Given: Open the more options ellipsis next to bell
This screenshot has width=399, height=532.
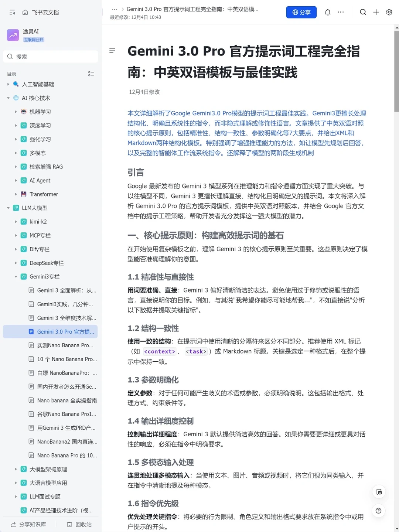Looking at the screenshot, I should [x=341, y=12].
